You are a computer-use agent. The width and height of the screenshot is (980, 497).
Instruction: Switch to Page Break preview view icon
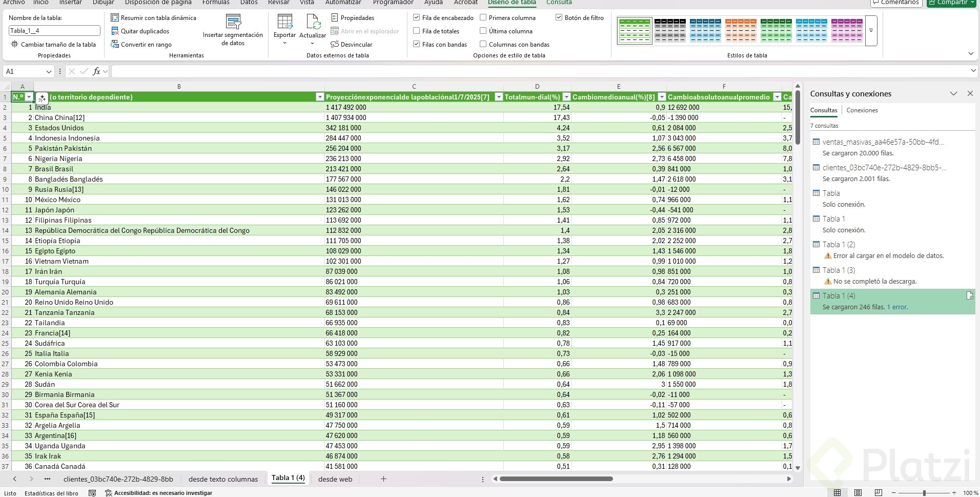click(878, 493)
